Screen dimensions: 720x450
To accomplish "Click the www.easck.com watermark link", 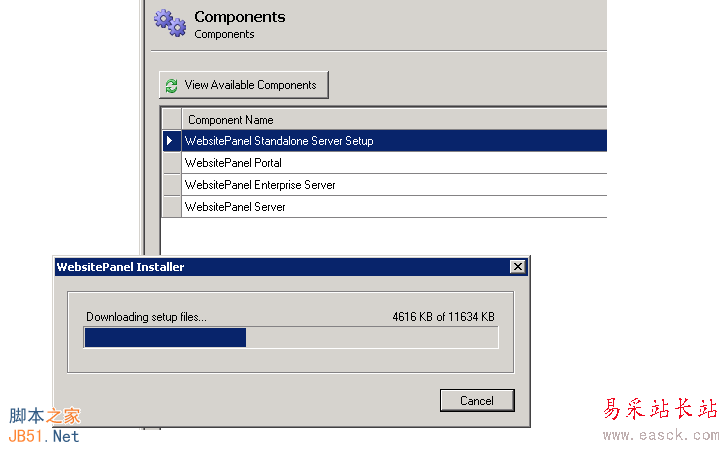I will [660, 435].
